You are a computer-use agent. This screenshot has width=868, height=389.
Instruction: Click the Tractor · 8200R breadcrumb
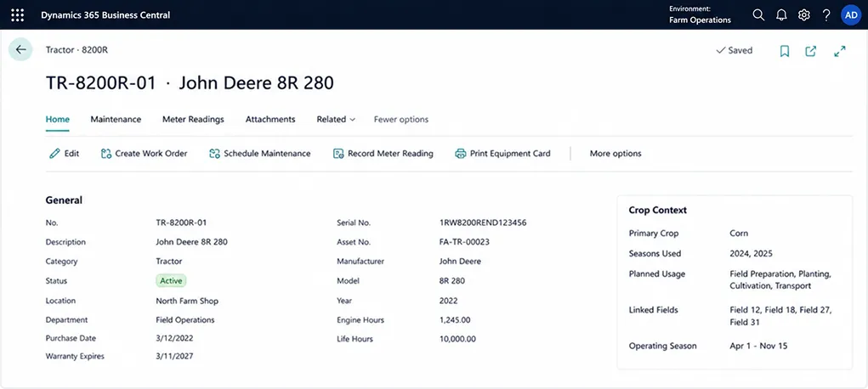click(77, 50)
